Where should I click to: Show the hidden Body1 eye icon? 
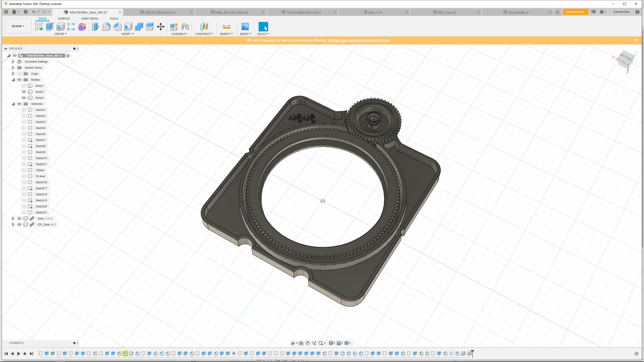coord(24,86)
